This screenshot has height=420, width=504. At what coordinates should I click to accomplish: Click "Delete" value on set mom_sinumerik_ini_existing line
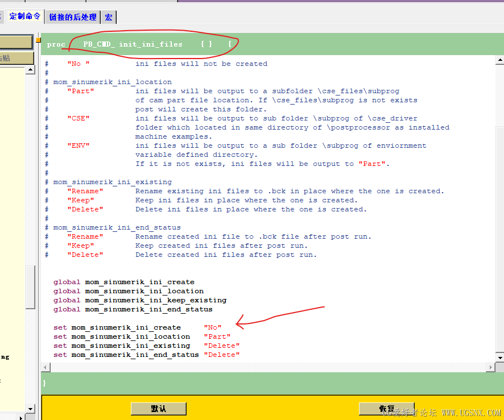tap(221, 346)
